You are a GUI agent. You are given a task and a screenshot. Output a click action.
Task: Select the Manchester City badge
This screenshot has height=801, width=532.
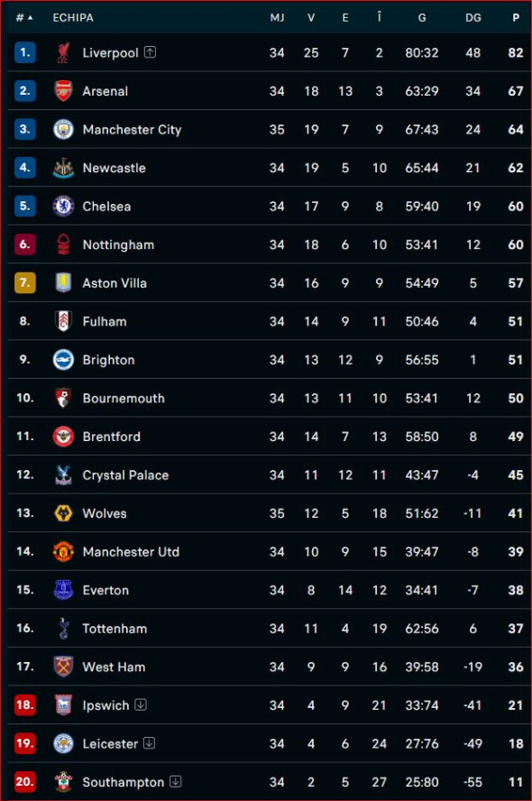tap(62, 129)
